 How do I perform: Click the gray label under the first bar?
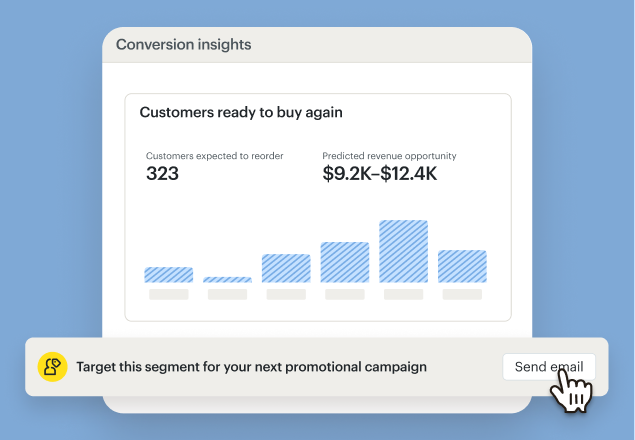(x=168, y=295)
